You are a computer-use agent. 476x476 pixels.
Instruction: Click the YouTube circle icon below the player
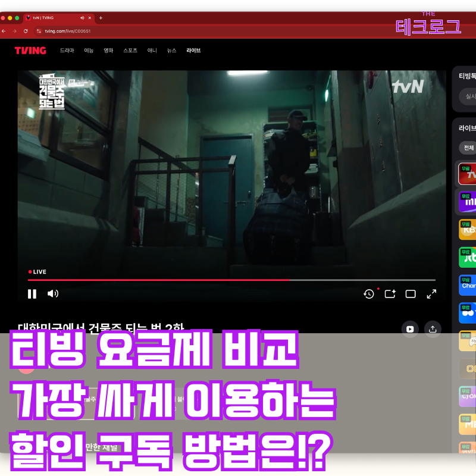click(x=410, y=328)
